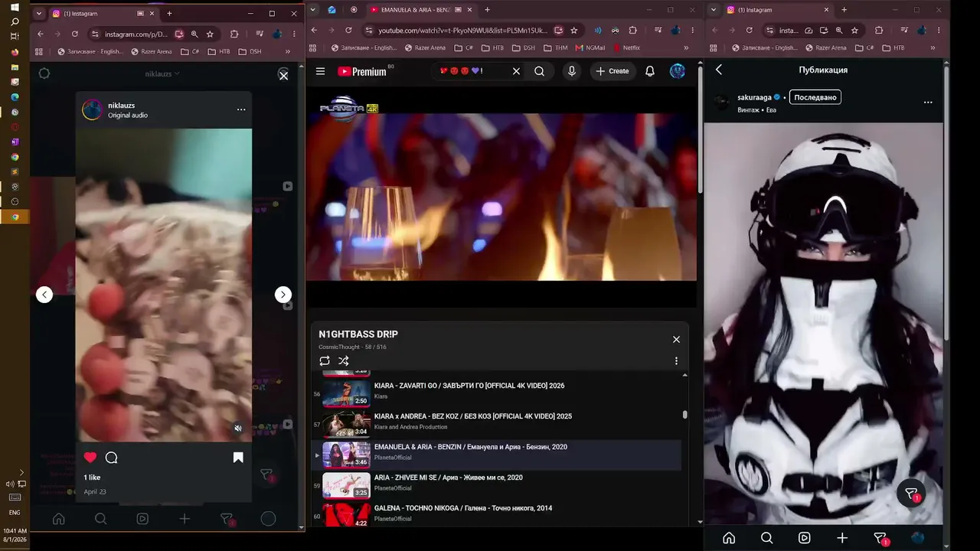Screen dimensions: 980x551
Task: Go to YouTube Premium home logo
Action: coord(362,71)
